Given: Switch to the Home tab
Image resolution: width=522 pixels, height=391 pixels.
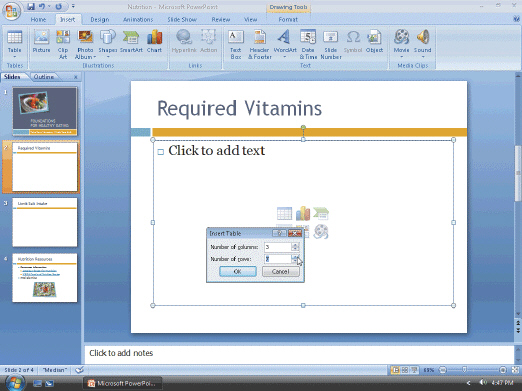Looking at the screenshot, I should point(38,19).
